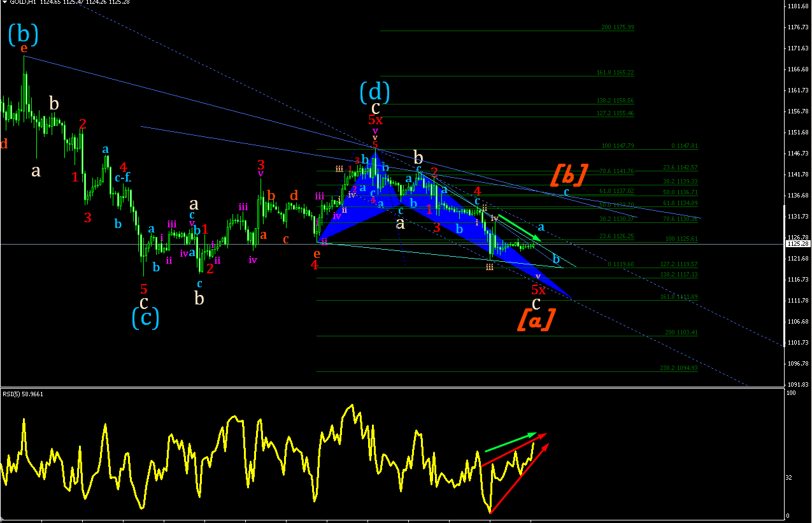Click price scale value 1156.78
Viewport: 812px width, 523px height.
tap(797, 111)
